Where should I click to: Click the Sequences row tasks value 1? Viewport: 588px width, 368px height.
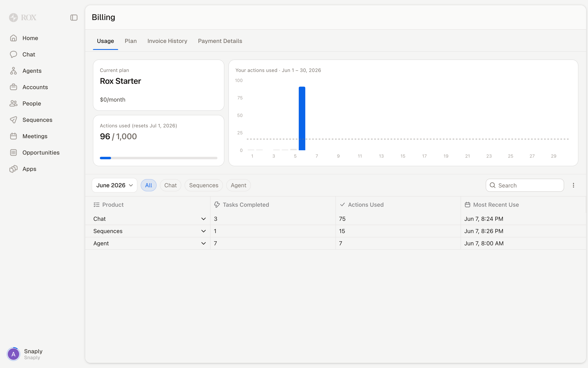pos(215,231)
